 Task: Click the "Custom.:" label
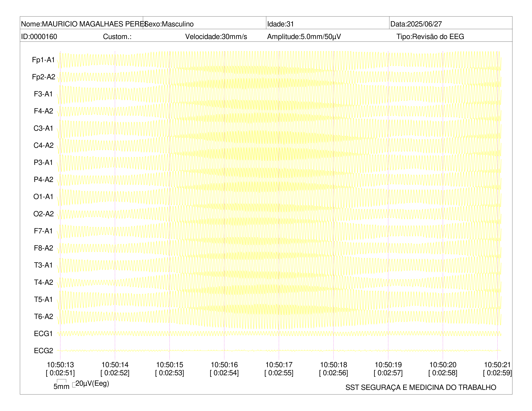(x=117, y=37)
